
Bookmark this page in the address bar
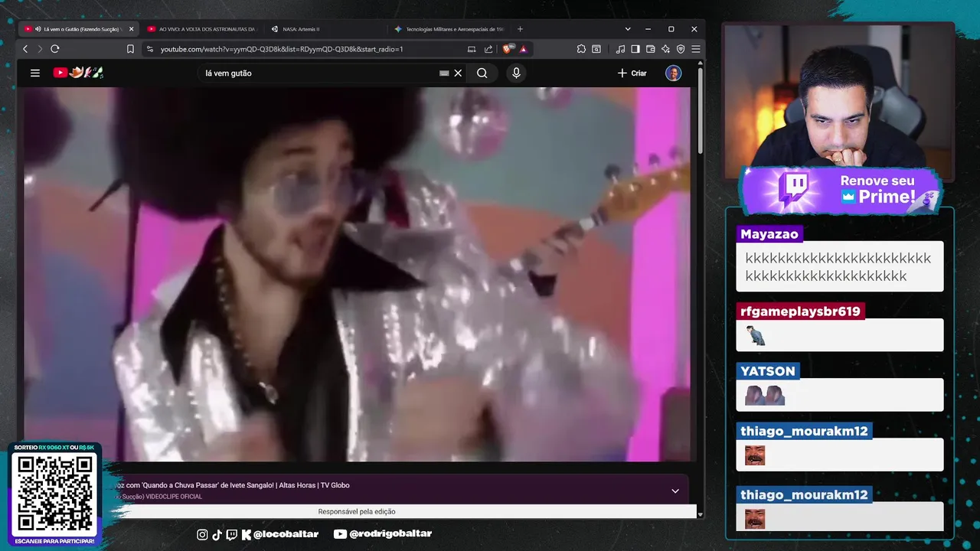(x=130, y=49)
